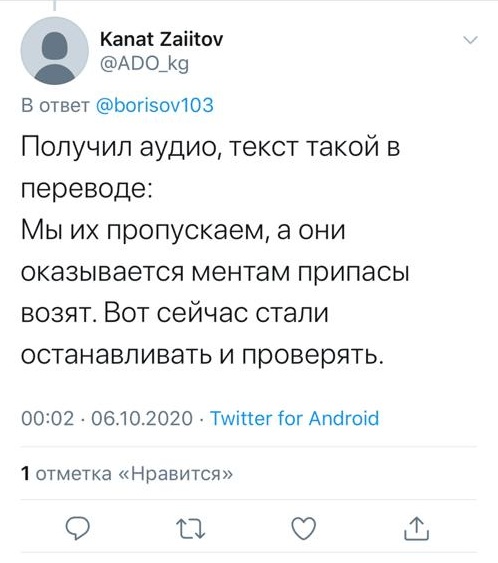Viewport: 498px width, 563px height.
Task: Select the number 1 likes counter
Action: [x=25, y=474]
